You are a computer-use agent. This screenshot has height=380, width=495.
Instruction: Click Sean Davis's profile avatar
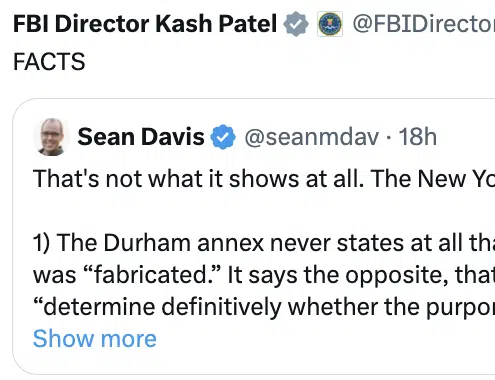point(52,137)
